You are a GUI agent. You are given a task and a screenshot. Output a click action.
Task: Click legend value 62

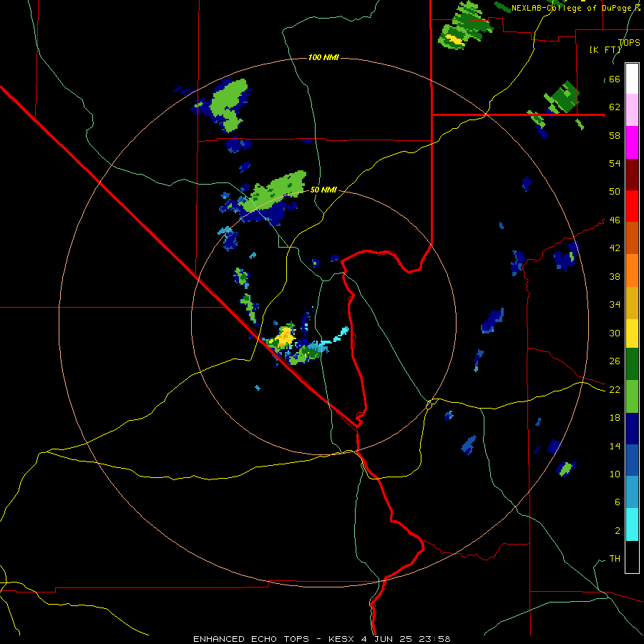615,107
